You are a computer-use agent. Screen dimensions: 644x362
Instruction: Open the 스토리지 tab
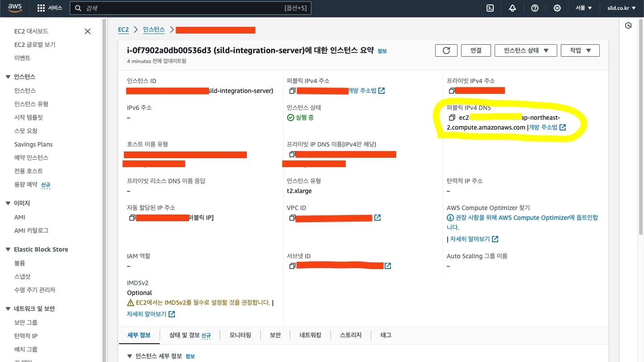pos(351,335)
